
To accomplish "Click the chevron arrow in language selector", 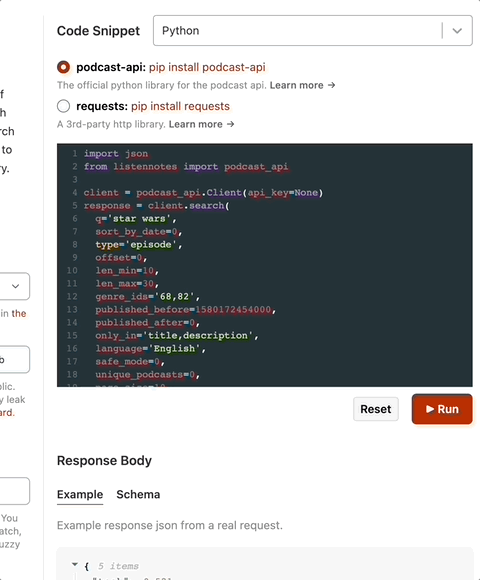I will click(457, 31).
